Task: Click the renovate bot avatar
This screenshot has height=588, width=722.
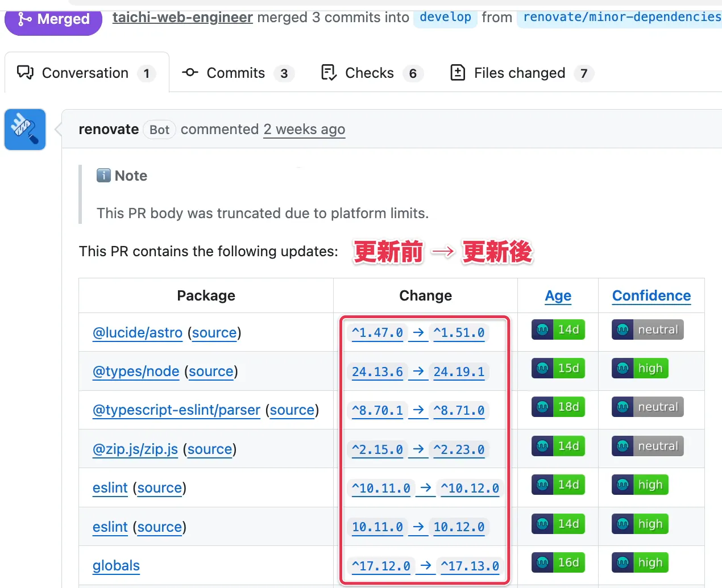Action: pyautogui.click(x=25, y=130)
